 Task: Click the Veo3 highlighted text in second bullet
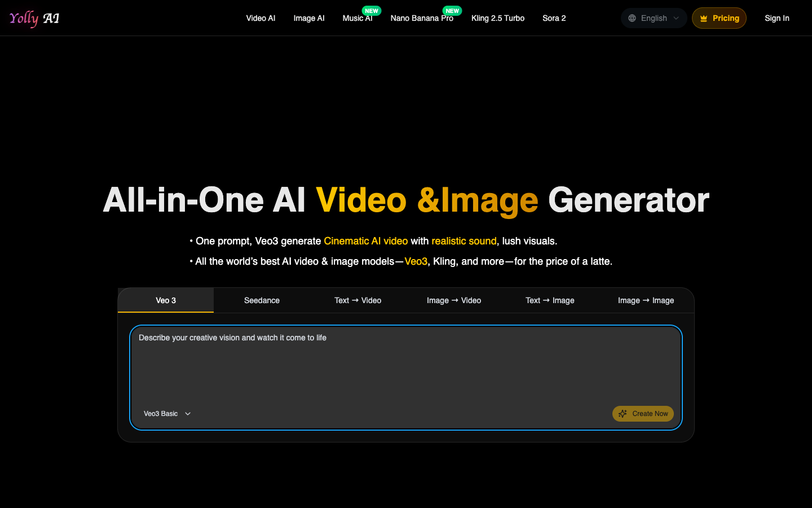[416, 261]
